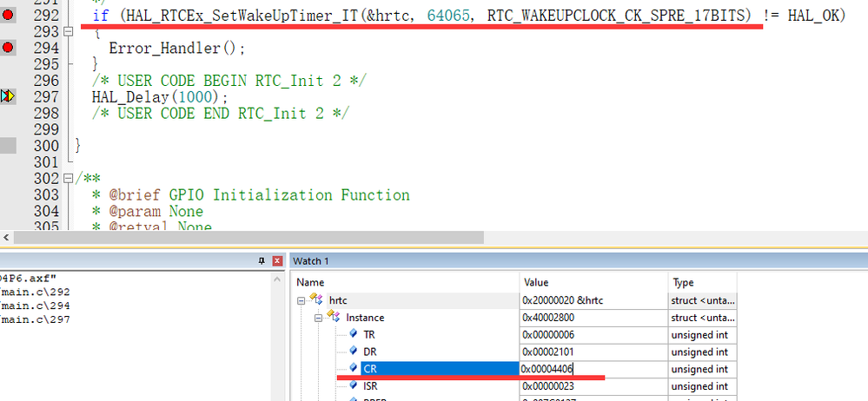
Task: Click the DR member icon
Action: click(x=354, y=352)
